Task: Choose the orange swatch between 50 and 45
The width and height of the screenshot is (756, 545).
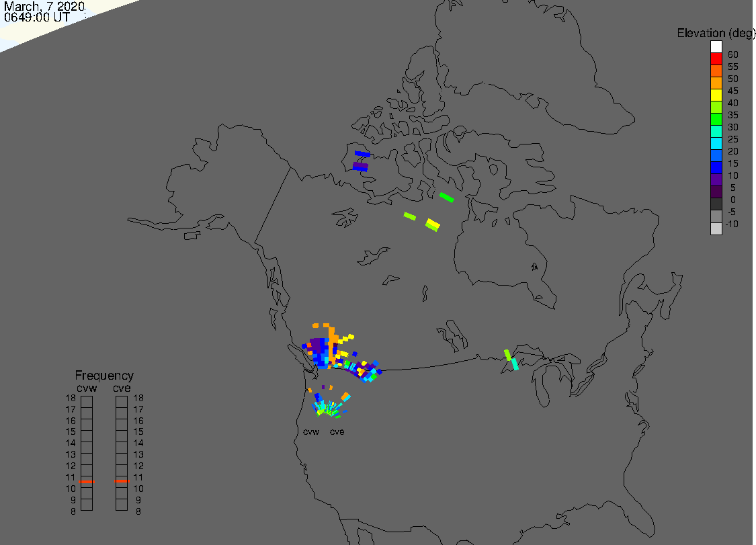Action: [x=716, y=83]
